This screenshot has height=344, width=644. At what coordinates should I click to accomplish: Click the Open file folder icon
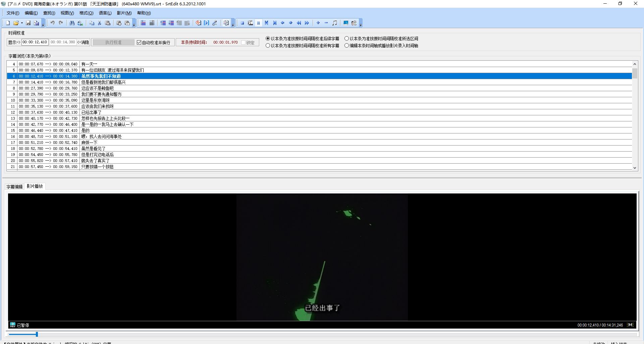pos(16,23)
